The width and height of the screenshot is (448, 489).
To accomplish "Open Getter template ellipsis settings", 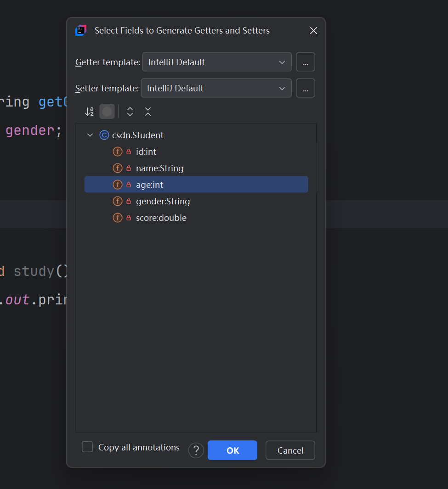I will pos(305,62).
